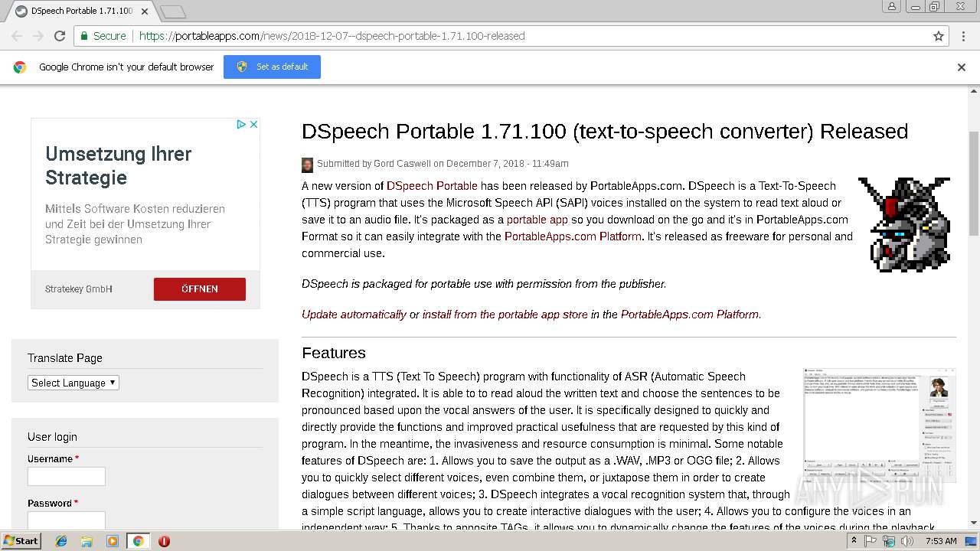Viewport: 980px width, 551px height.
Task: Click the volume speaker tray icon
Action: (x=908, y=541)
